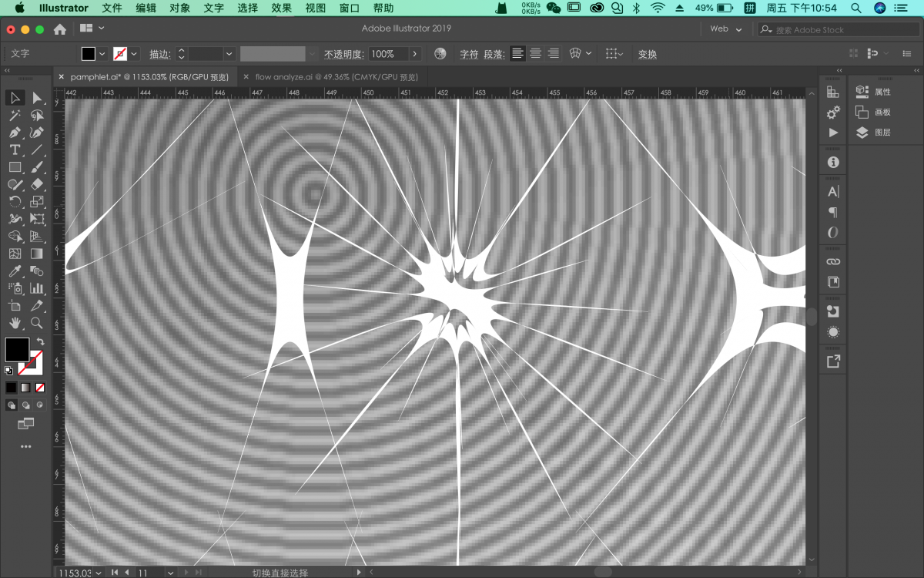The image size is (924, 578).
Task: Reset to default fill and stroke
Action: [9, 371]
